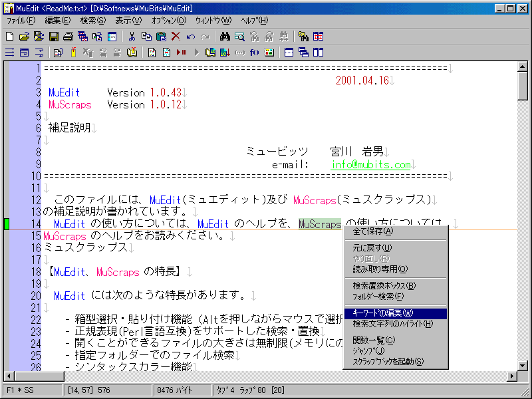Undo with the blue curved arrow icon

191,37
